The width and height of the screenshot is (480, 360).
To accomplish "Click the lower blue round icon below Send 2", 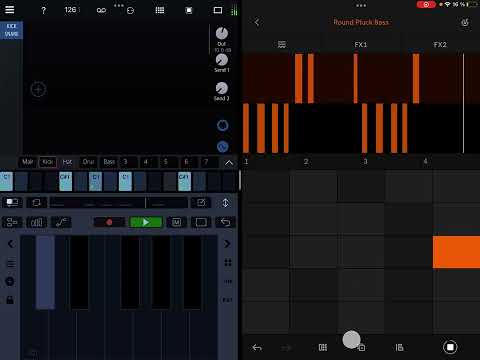I will 223,147.
